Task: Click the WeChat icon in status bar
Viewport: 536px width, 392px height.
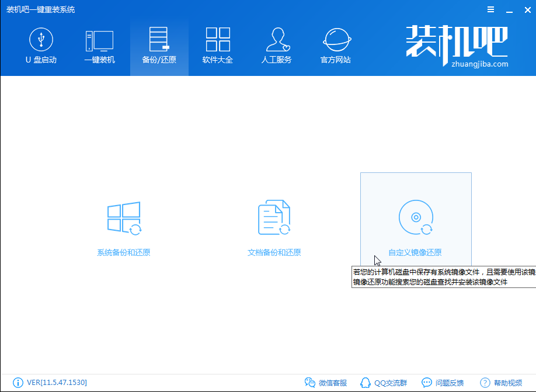Action: [309, 383]
